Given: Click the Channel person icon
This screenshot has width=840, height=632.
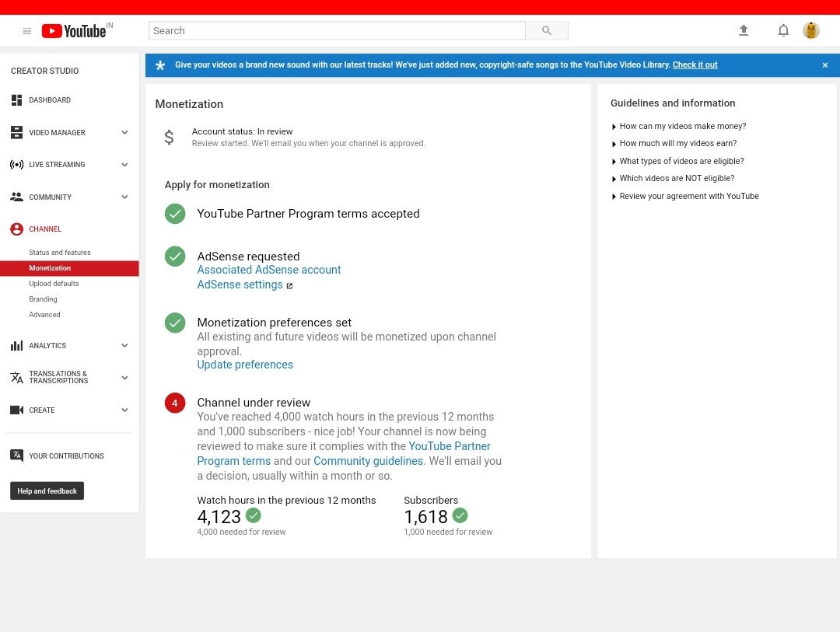Looking at the screenshot, I should (16, 229).
